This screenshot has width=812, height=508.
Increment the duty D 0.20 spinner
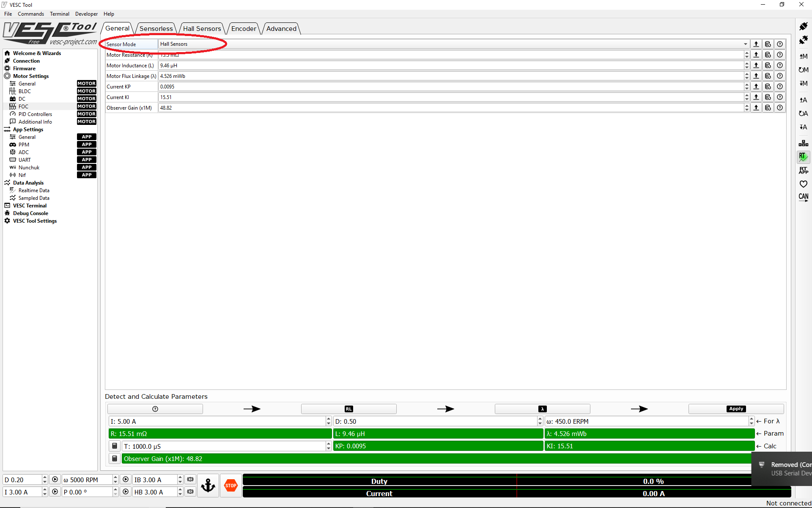pyautogui.click(x=45, y=478)
